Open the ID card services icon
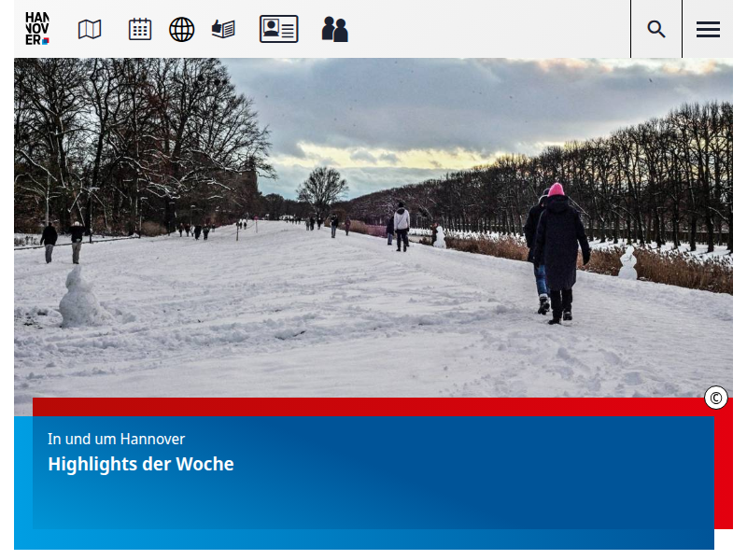 (x=278, y=29)
